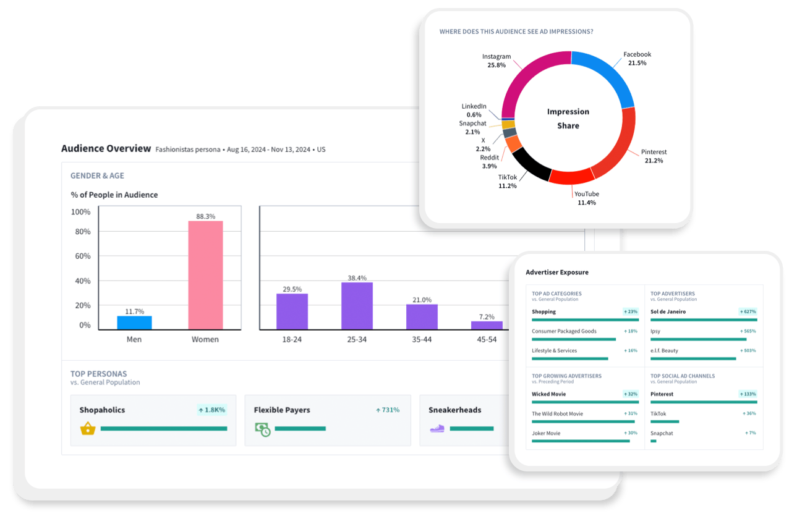Viewport: 797px width, 532px height.
Task: Click Pinterest in Top Social Ad Channels
Action: (662, 394)
